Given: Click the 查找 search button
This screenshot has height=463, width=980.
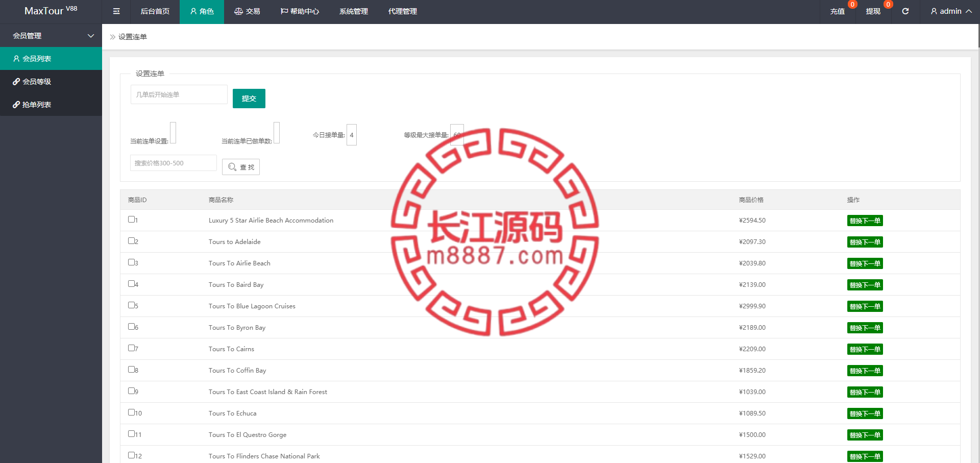Looking at the screenshot, I should tap(241, 167).
